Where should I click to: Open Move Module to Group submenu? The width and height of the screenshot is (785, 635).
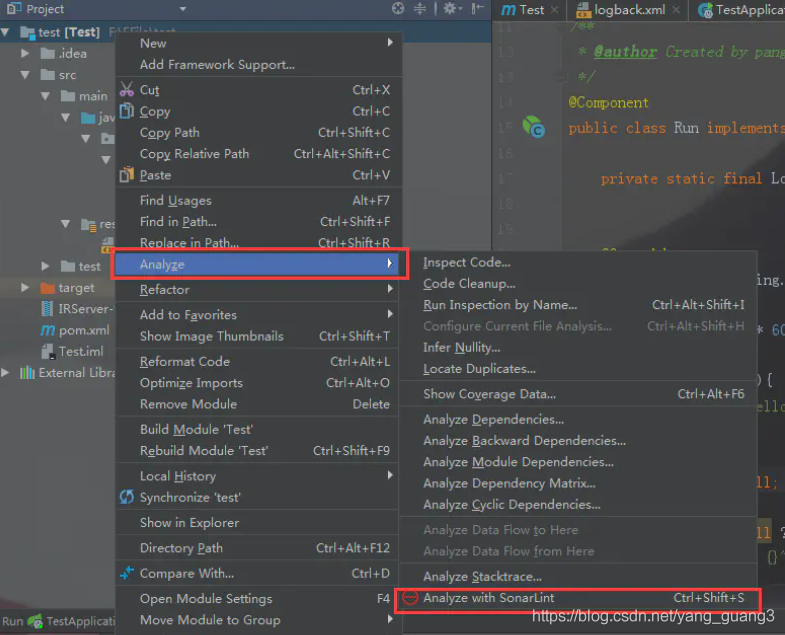[258, 619]
